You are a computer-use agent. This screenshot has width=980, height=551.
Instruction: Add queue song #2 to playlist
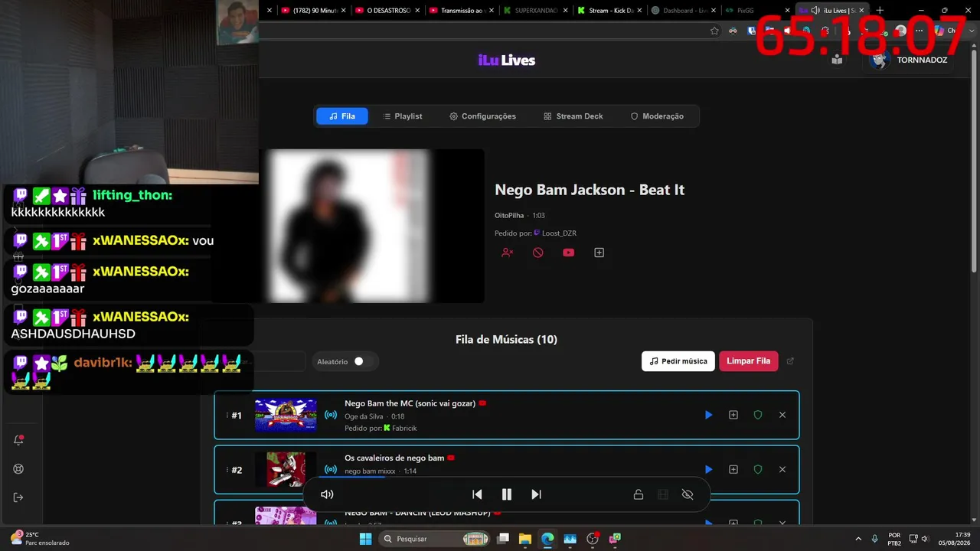[733, 469]
